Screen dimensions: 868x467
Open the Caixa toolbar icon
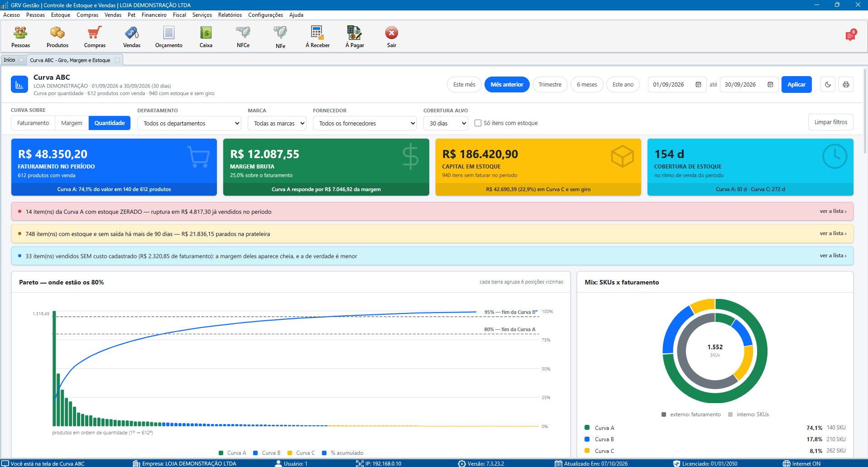point(206,33)
